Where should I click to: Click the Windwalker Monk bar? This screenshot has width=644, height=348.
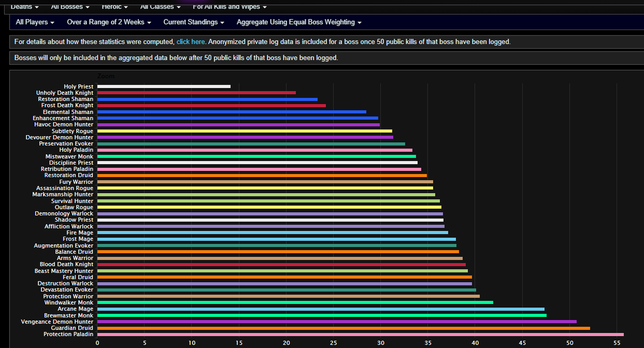[x=295, y=302]
